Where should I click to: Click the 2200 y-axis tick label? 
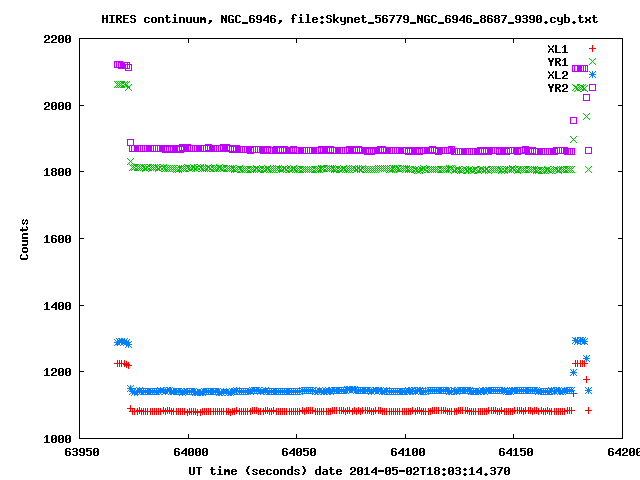tap(57, 39)
